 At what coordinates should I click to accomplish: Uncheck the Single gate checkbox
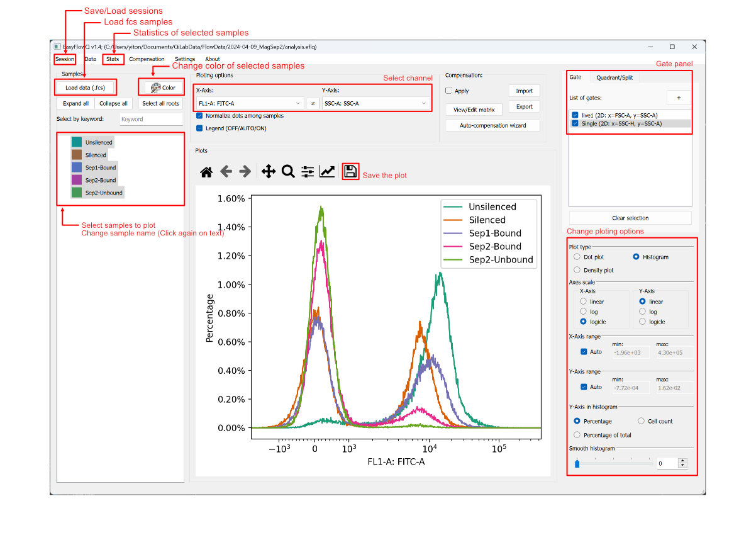coord(575,123)
